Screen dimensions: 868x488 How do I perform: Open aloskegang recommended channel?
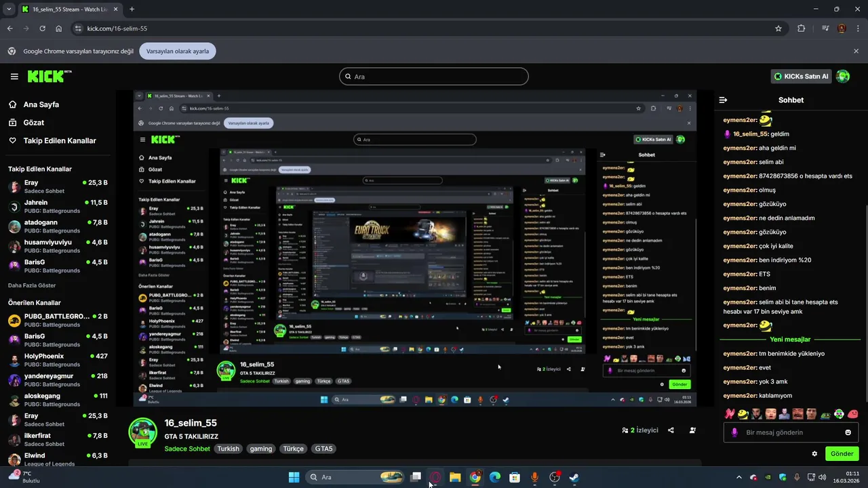coord(58,400)
